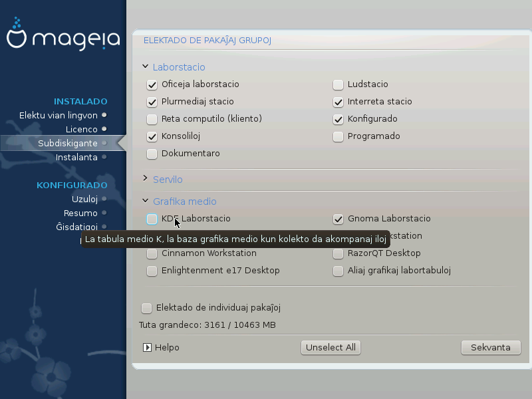Viewport: 532px width, 399px height.
Task: Click the Helpo arrow icon
Action: [x=147, y=347]
